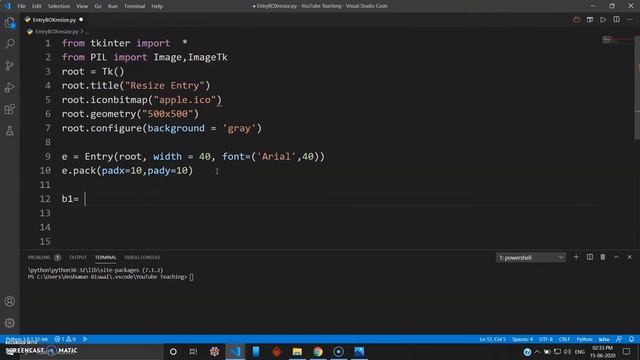Open the taskbar clock and date
The height and width of the screenshot is (360, 640).
click(x=602, y=351)
